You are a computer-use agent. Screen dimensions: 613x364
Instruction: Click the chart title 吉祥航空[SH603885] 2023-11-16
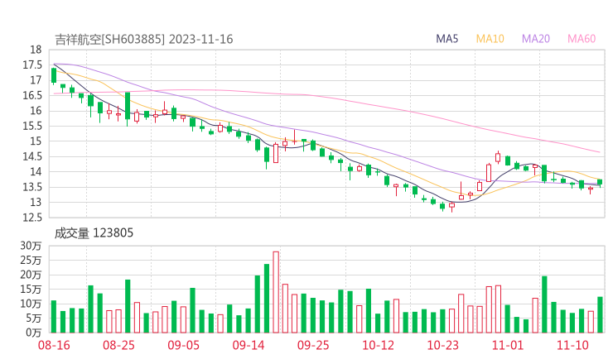pyautogui.click(x=143, y=40)
